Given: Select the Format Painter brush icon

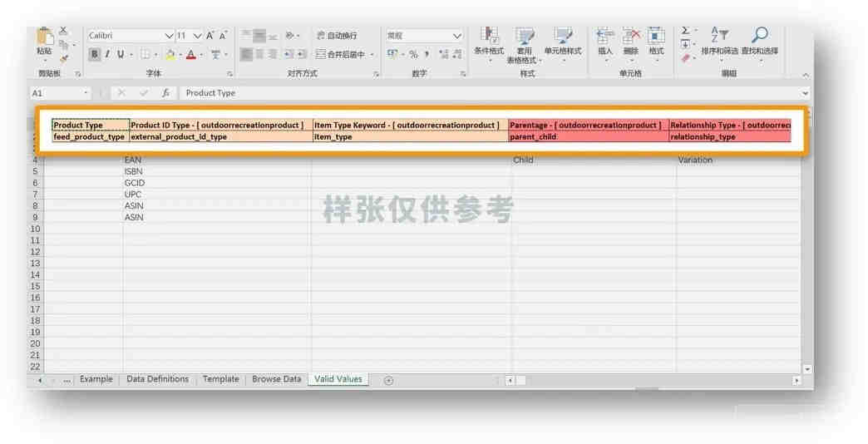Looking at the screenshot, I should click(64, 58).
